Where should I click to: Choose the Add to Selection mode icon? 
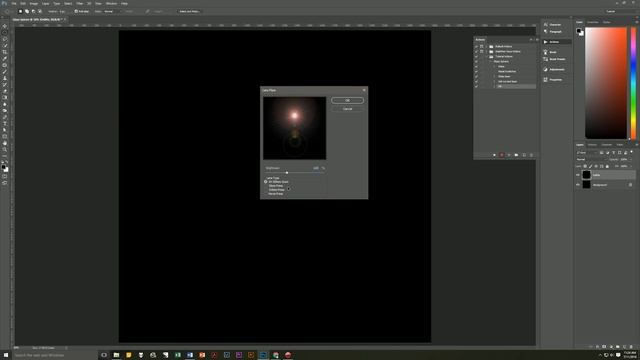click(x=27, y=11)
